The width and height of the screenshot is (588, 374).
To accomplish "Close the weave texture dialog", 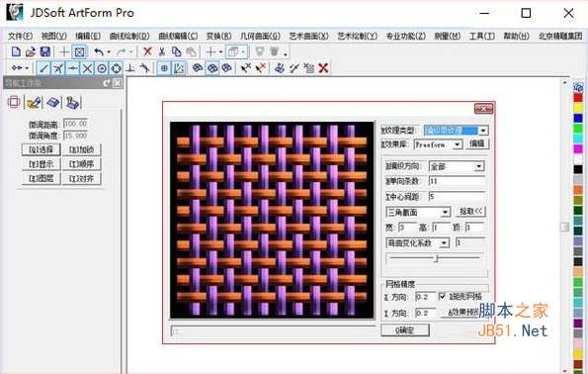I will coord(483,109).
